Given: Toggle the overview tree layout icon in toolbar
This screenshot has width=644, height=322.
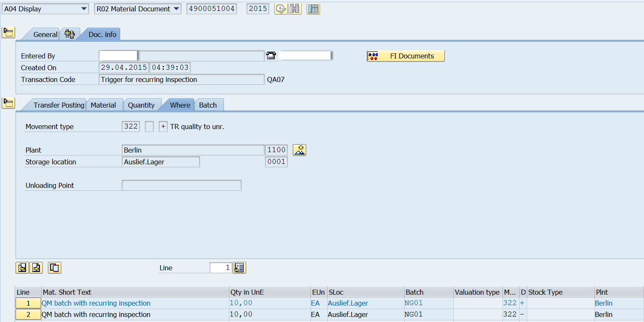Looking at the screenshot, I should (313, 8).
